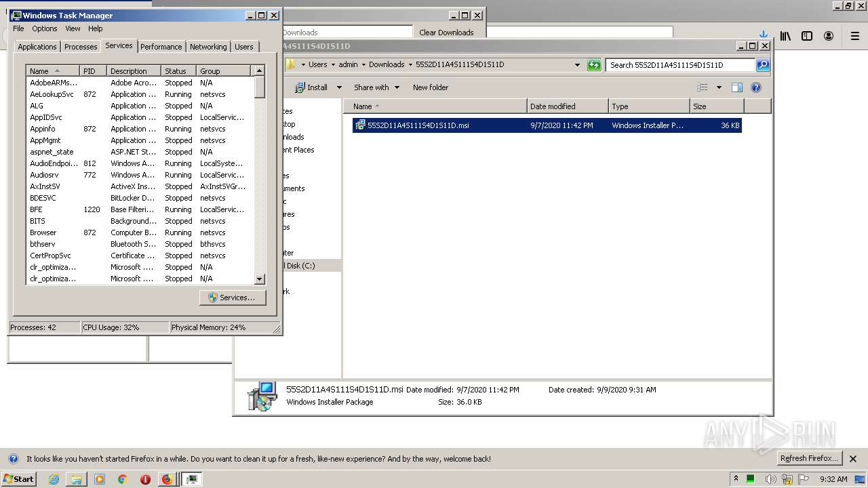Expand breadcrumb arrow after admin
Screen dimensions: 868x488
(x=363, y=65)
